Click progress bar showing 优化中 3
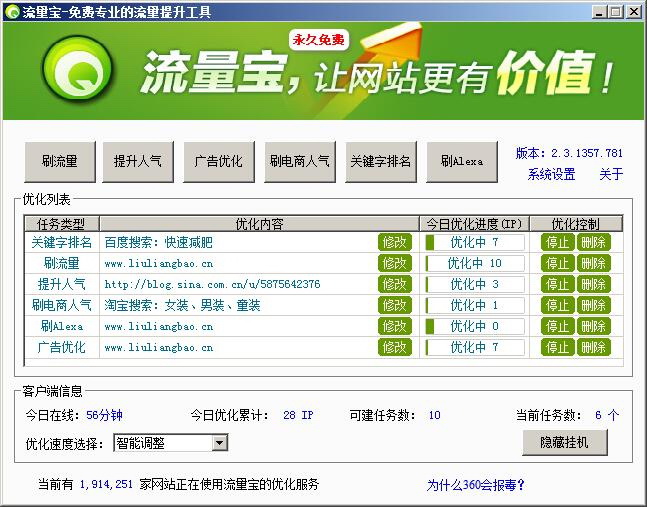 (475, 284)
